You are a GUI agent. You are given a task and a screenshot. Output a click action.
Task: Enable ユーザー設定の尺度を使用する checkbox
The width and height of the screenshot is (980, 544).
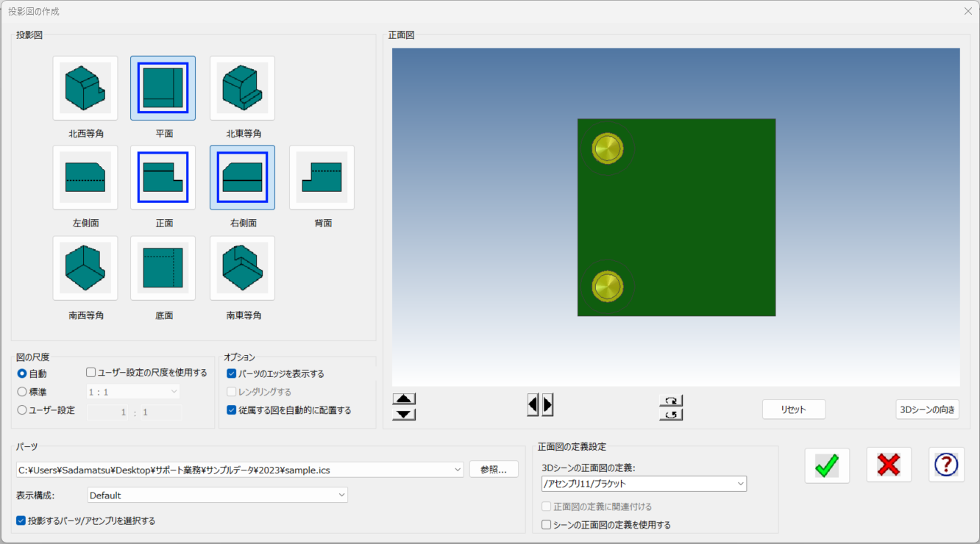coord(91,373)
